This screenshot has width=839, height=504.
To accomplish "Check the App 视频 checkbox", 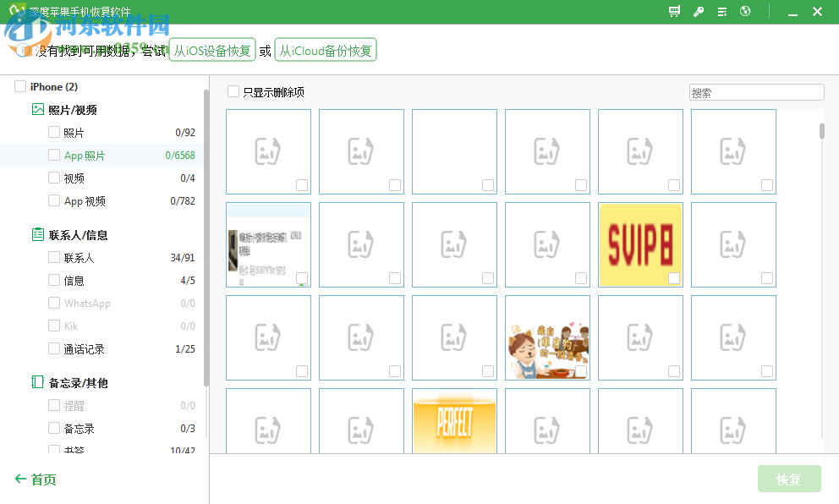I will (x=54, y=200).
